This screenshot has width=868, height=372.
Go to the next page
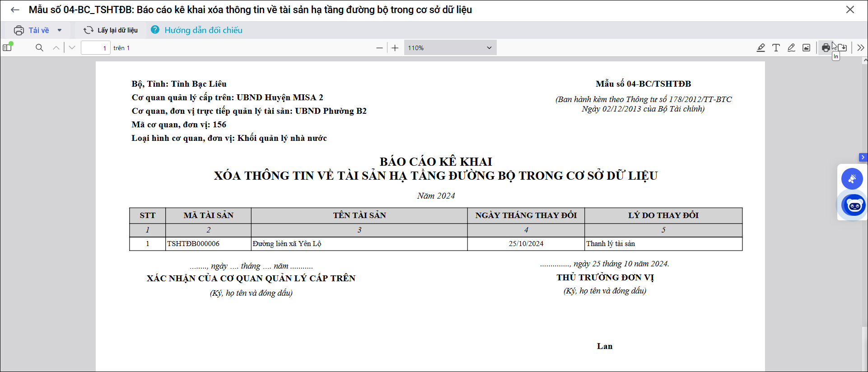point(72,47)
